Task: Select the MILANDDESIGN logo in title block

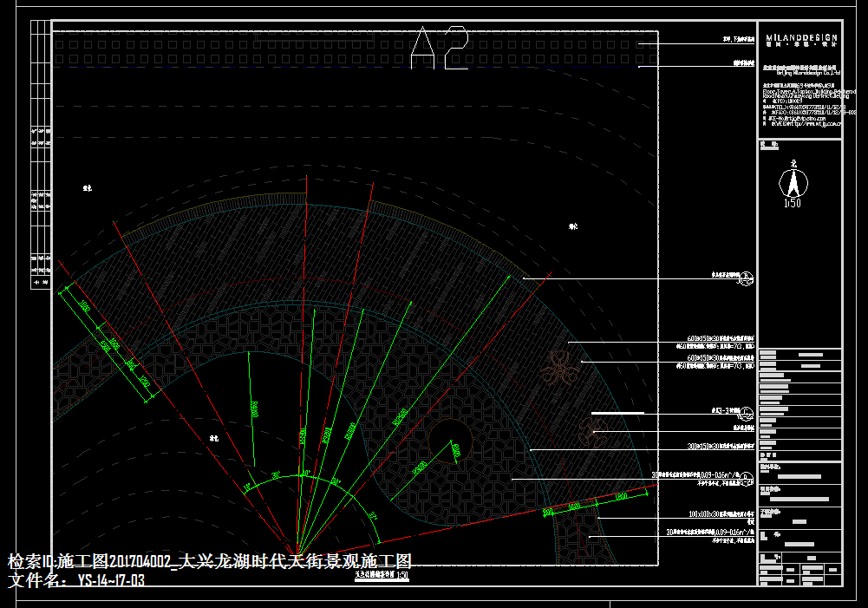Action: pyautogui.click(x=801, y=40)
